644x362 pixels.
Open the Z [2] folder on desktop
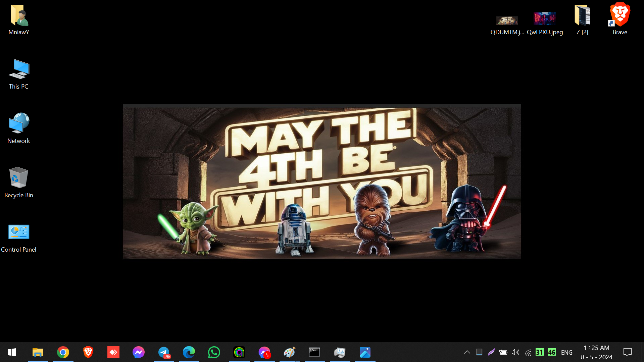tap(582, 19)
